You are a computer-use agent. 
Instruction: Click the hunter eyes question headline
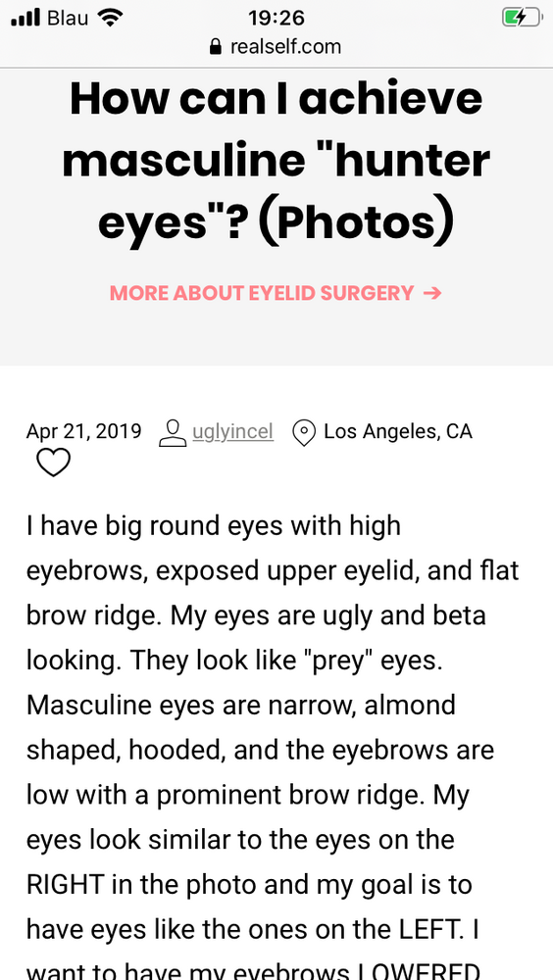pos(276,162)
